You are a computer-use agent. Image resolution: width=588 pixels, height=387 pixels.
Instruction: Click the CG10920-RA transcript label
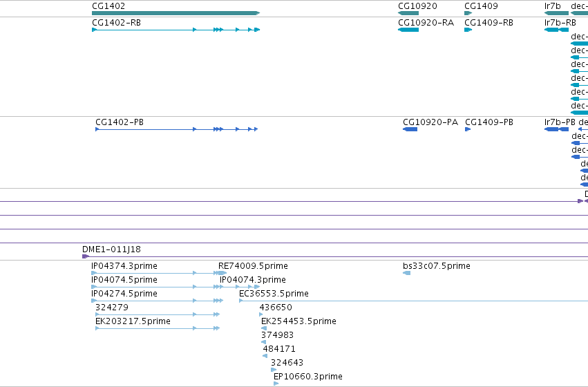click(x=426, y=23)
